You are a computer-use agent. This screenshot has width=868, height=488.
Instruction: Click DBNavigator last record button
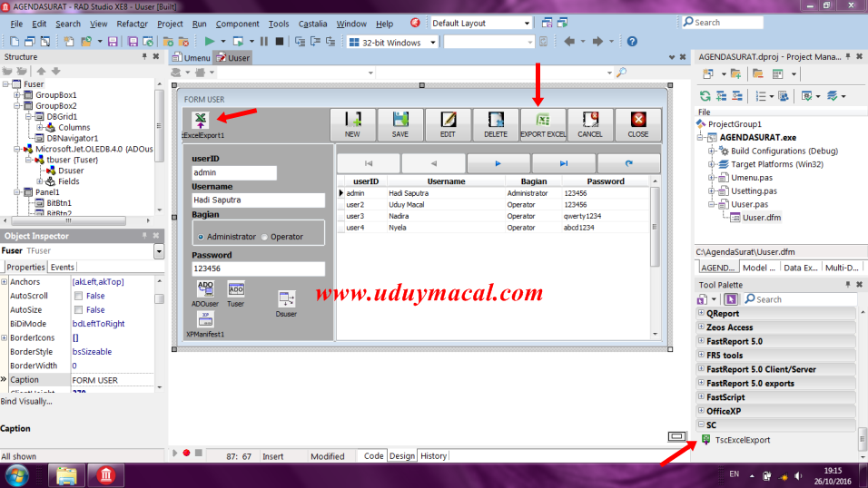point(564,163)
